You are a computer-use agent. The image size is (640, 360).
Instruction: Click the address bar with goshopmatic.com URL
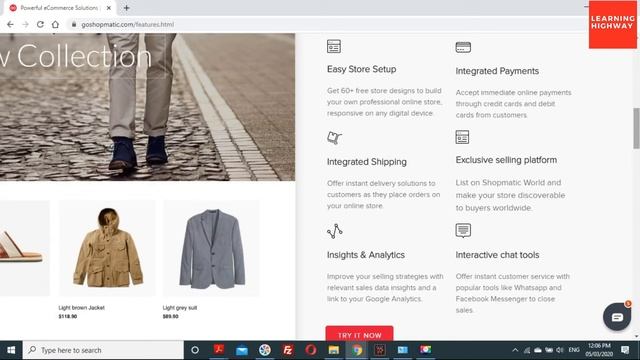tap(327, 24)
